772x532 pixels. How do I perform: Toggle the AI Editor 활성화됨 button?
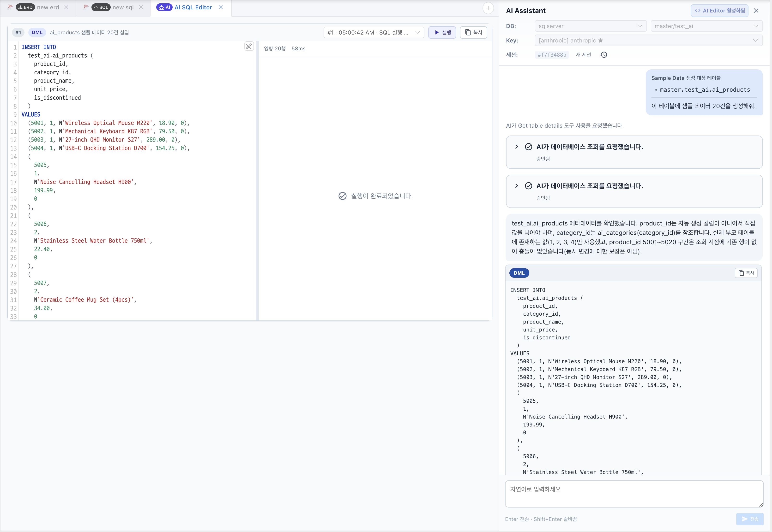pos(720,11)
